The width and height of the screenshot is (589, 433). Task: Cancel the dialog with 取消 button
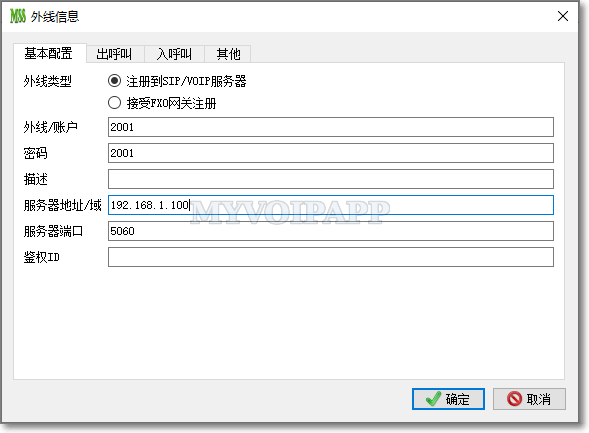click(529, 399)
